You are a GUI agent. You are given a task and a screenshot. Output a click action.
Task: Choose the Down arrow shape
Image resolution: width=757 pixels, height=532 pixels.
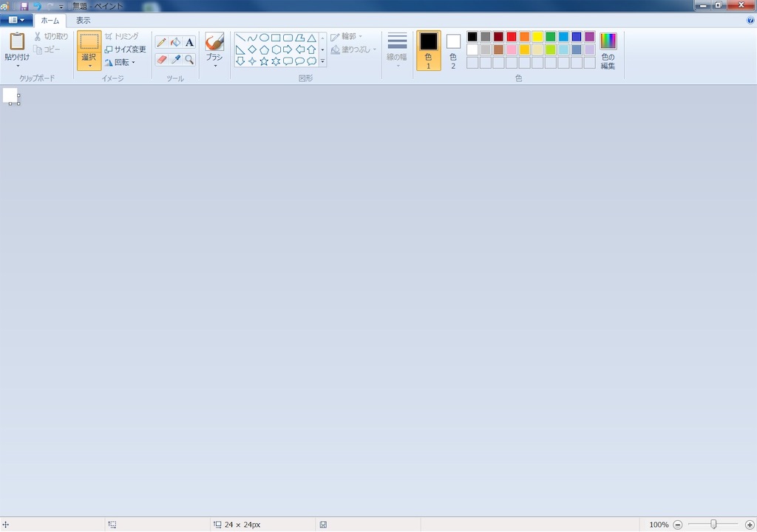click(240, 61)
